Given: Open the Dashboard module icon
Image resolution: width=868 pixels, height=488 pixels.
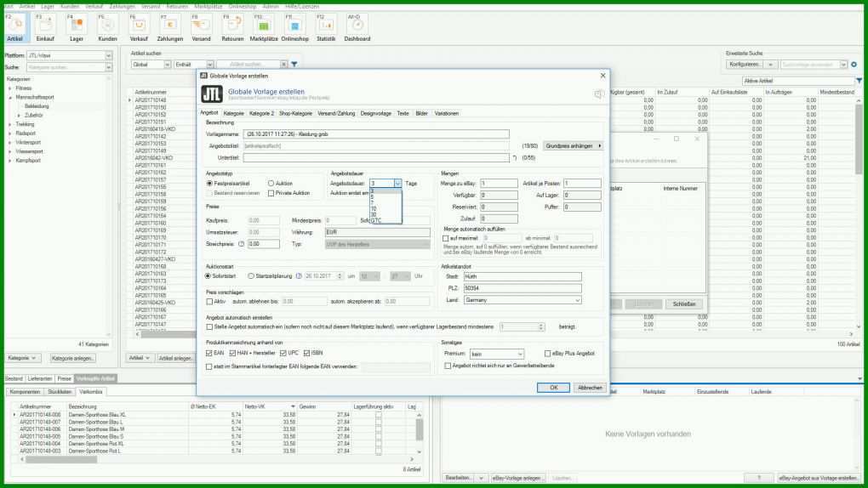Looking at the screenshot, I should coord(357,28).
